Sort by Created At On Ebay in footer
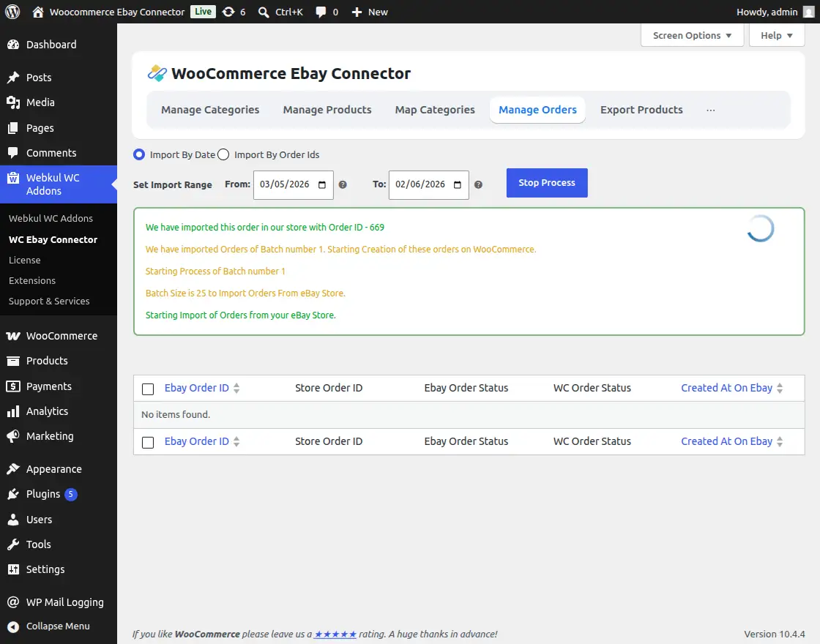The image size is (820, 644). point(731,441)
